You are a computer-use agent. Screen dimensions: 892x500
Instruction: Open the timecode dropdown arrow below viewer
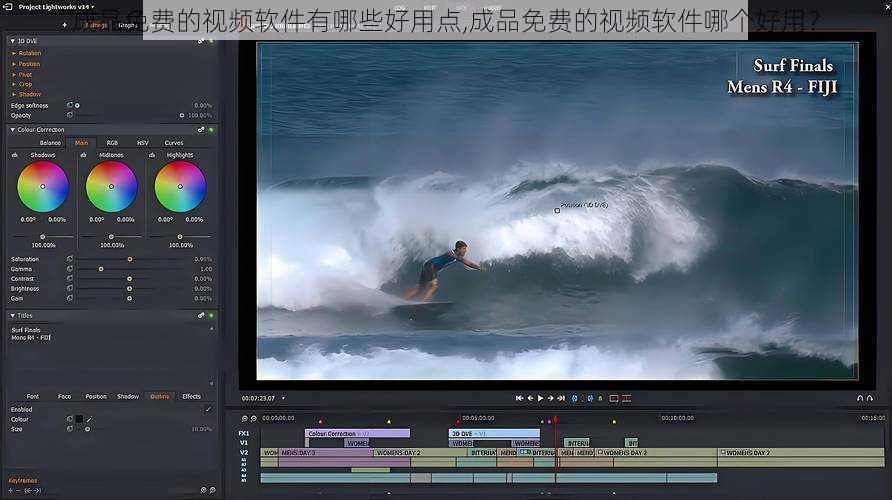283,398
